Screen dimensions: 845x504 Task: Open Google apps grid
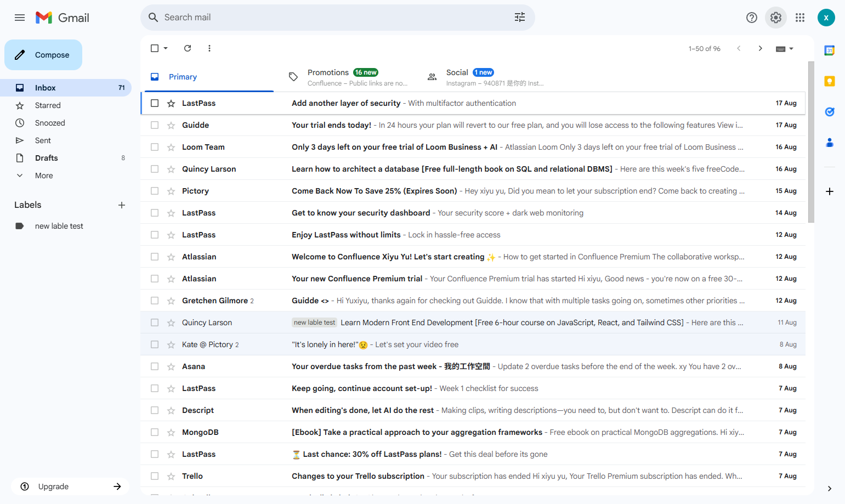click(x=800, y=18)
